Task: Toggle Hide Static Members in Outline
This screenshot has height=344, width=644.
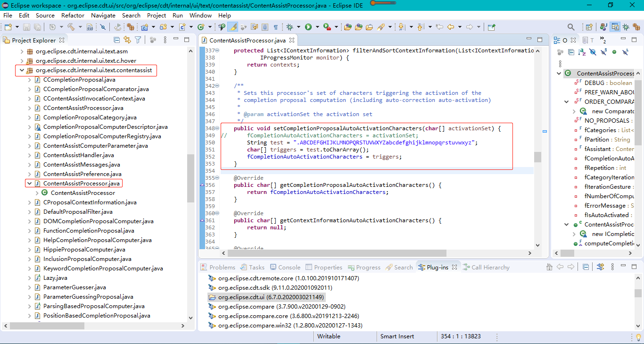Action: pos(603,52)
